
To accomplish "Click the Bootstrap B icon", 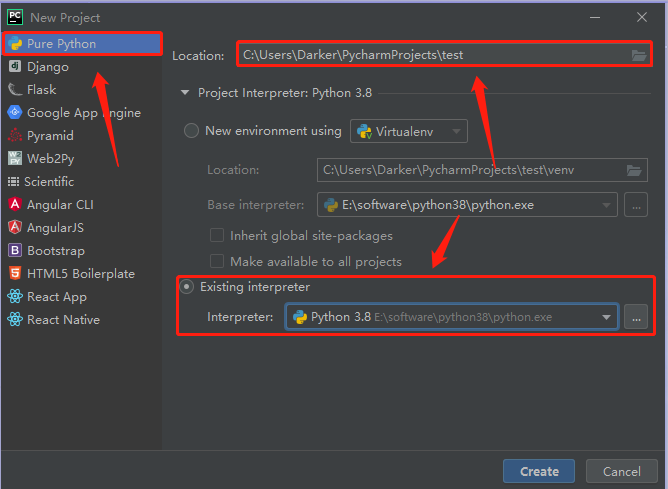I will click(15, 250).
